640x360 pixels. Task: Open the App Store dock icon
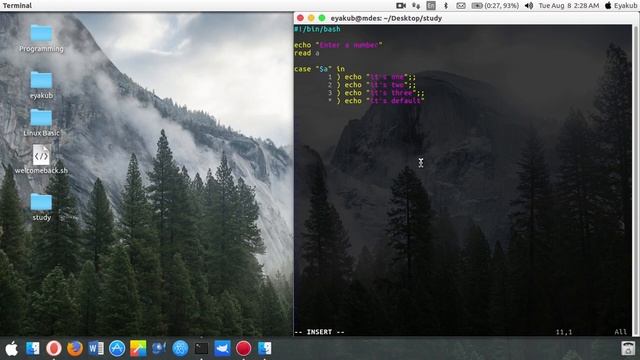coord(117,349)
